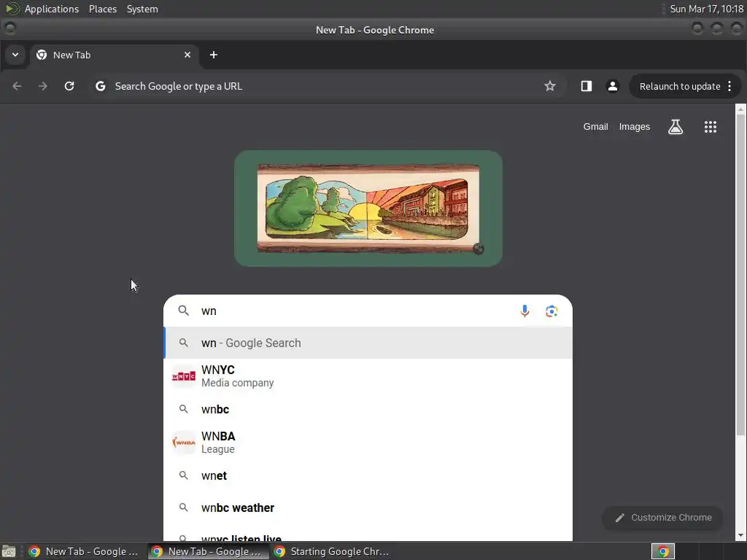Click the clock Sun Mar 17, 10:18
The height and width of the screenshot is (560, 747).
706,9
